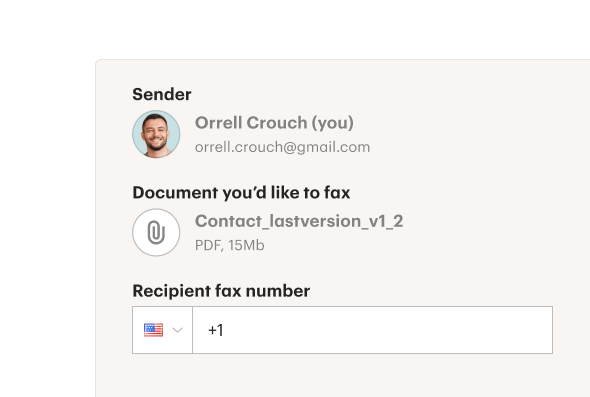The image size is (590, 397).
Task: Click the white page area above the card
Action: coord(295,28)
